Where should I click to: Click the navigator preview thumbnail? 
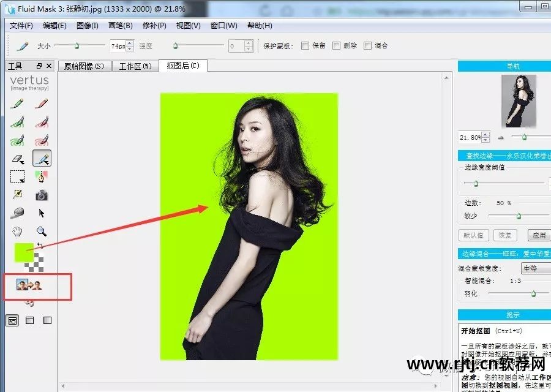pos(519,101)
